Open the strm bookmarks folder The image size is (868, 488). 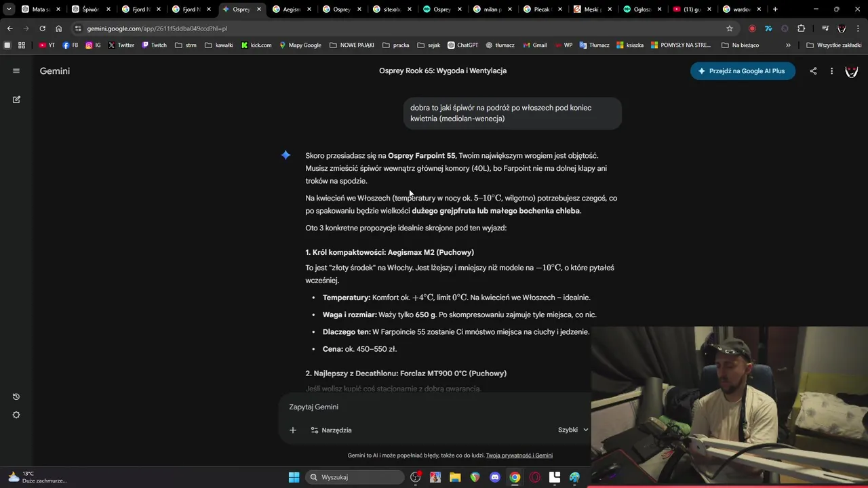186,45
